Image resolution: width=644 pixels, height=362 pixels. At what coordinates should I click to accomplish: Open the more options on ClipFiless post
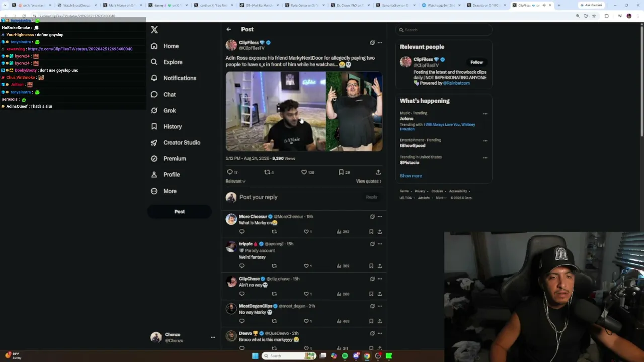click(x=380, y=43)
